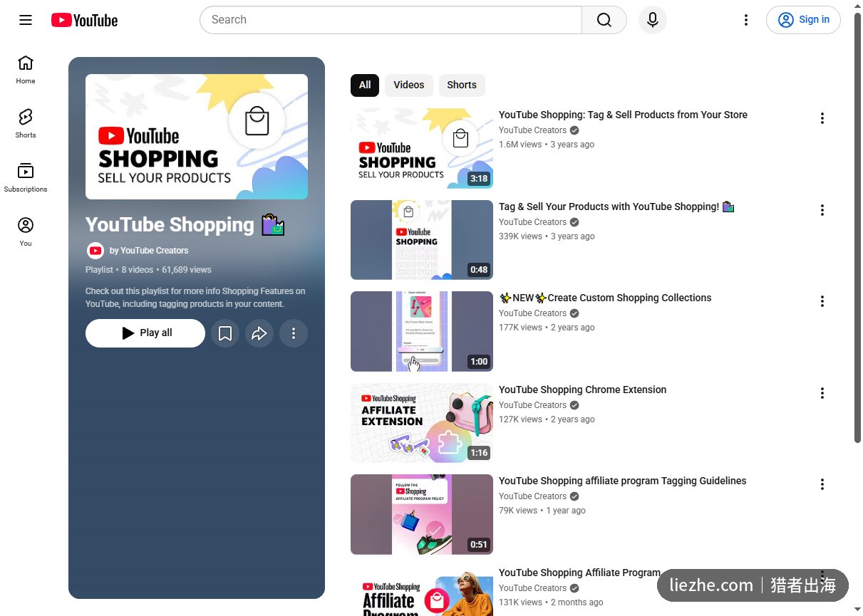This screenshot has width=863, height=616.
Task: Open the hamburger guide menu
Action: tap(26, 20)
